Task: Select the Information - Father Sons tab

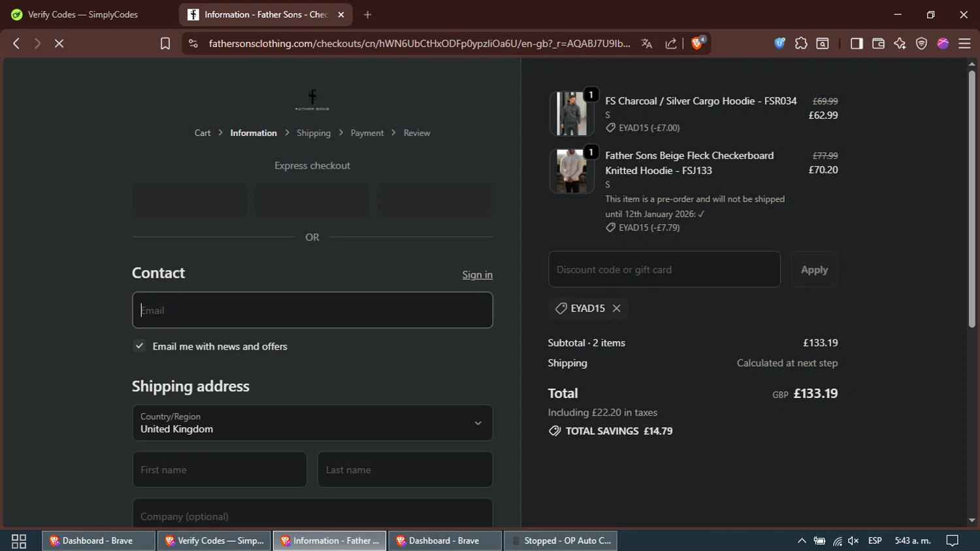Action: pos(265,14)
